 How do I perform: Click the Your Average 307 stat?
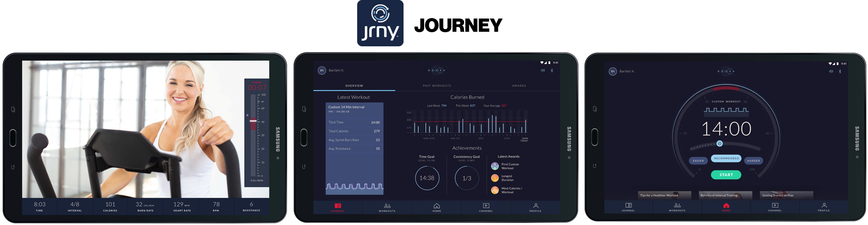(495, 105)
